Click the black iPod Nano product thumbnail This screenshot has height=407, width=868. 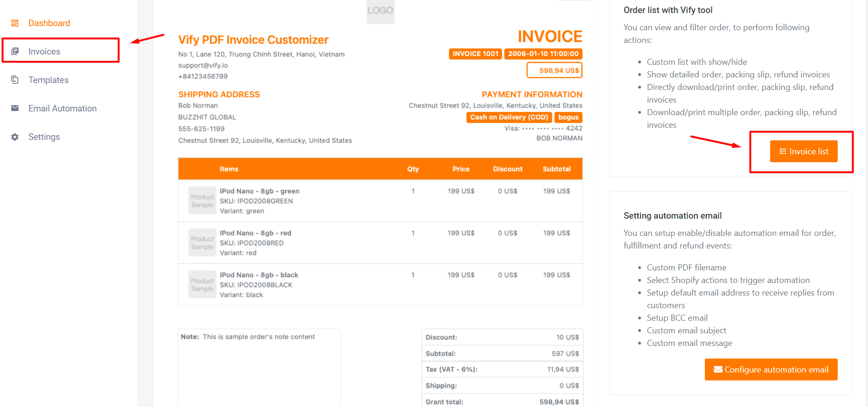(x=202, y=284)
